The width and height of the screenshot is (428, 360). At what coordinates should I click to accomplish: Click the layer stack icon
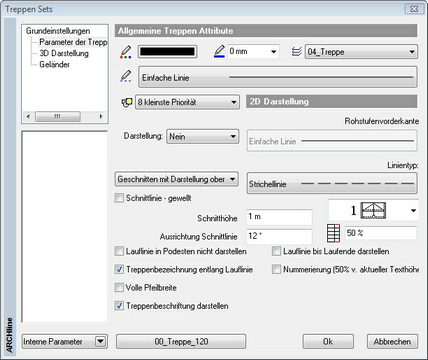[297, 52]
